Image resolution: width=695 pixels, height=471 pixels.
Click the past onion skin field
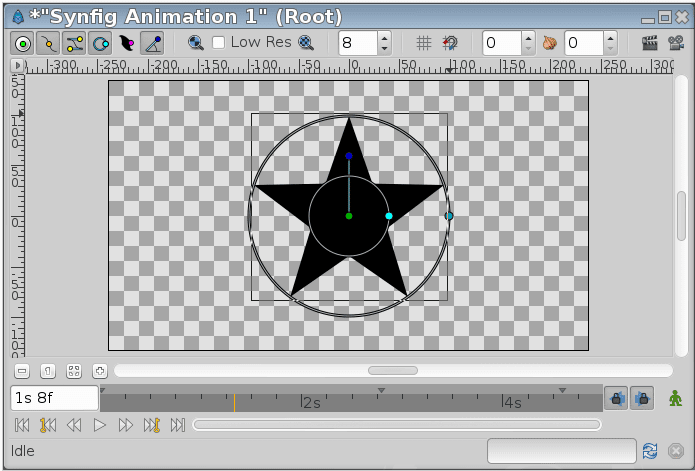coord(502,43)
